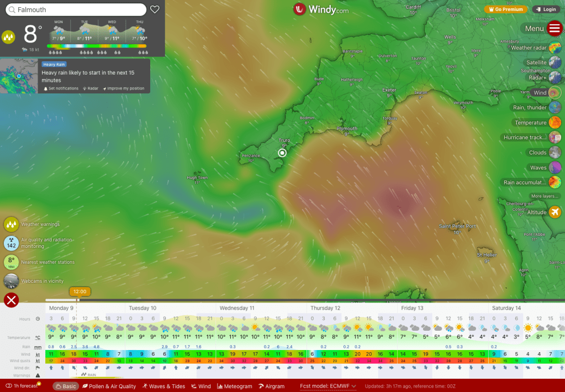Image resolution: width=565 pixels, height=392 pixels.
Task: Open Weather warnings from left sidebar
Action: click(x=11, y=224)
